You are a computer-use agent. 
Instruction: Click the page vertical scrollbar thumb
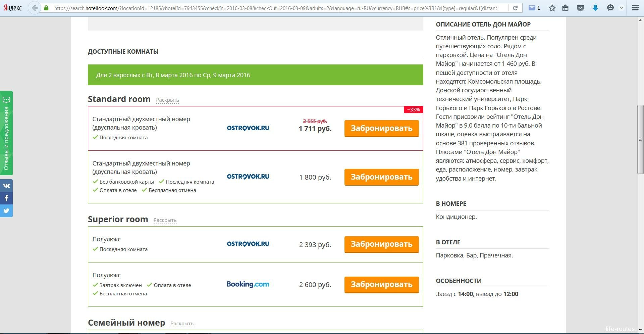(x=640, y=139)
